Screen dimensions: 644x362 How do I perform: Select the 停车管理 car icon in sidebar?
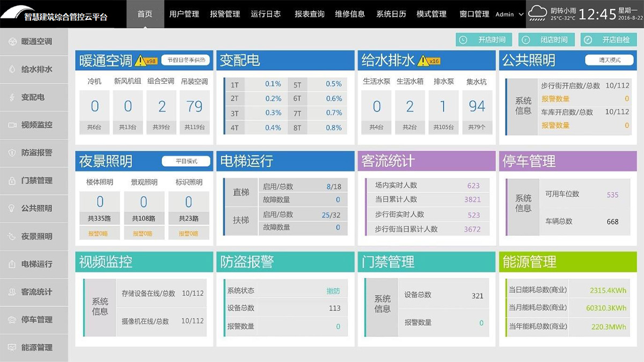pos(12,320)
